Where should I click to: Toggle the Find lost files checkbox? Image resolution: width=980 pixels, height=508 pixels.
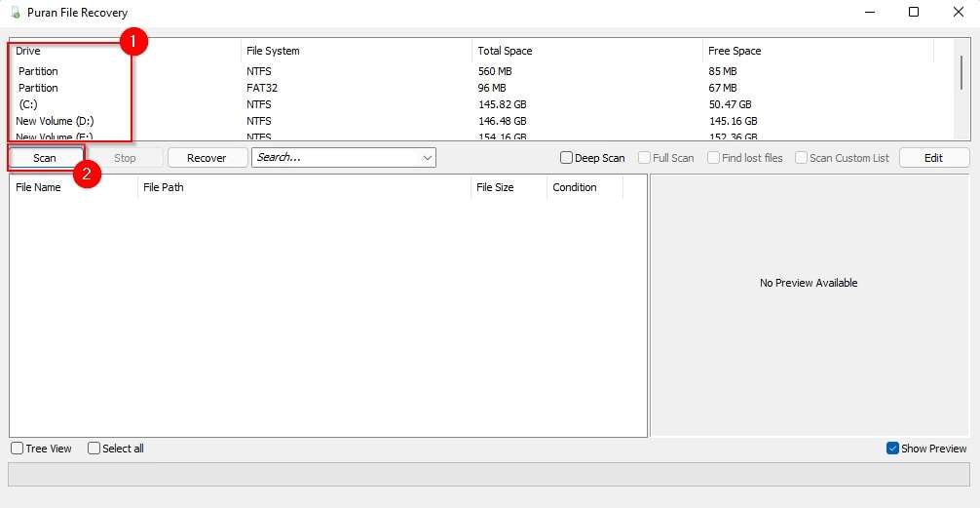tap(745, 158)
